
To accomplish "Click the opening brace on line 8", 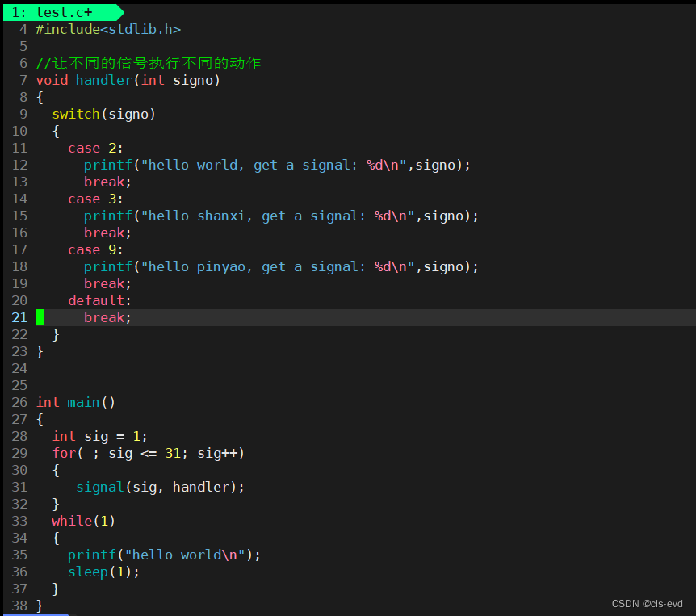I will pos(40,98).
